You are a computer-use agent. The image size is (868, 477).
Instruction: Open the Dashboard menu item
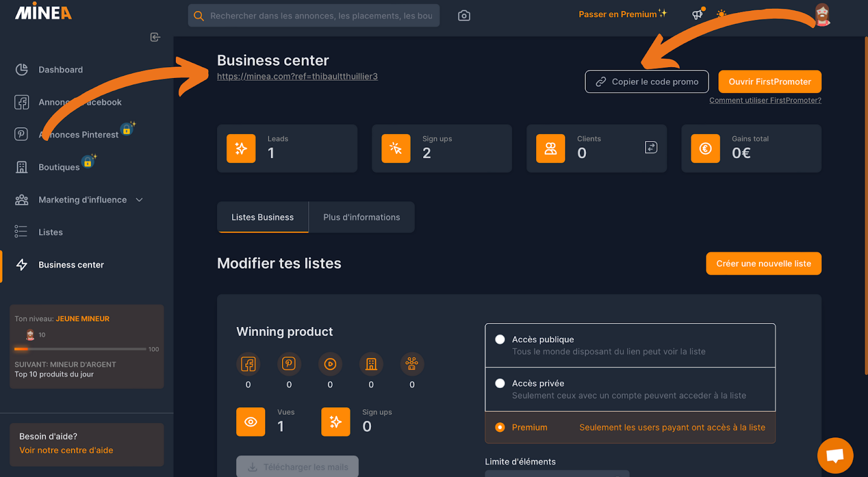click(x=61, y=69)
